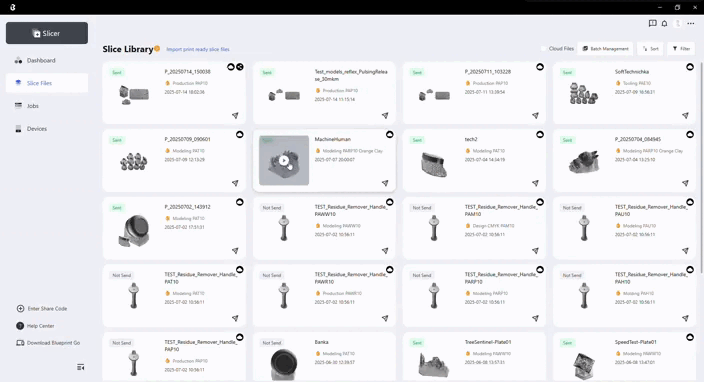Play the MachineHuman preview

[284, 160]
